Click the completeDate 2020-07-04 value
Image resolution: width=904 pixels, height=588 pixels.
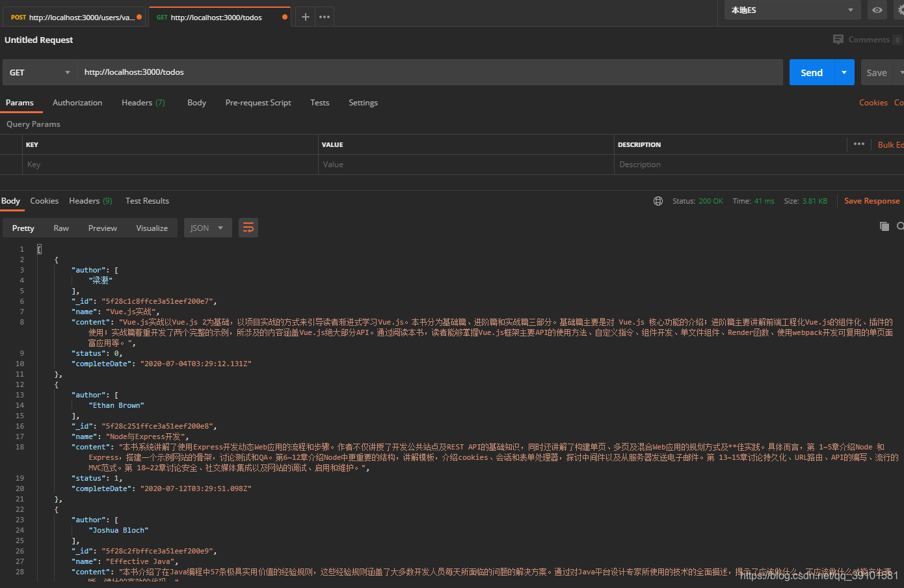[x=196, y=364]
